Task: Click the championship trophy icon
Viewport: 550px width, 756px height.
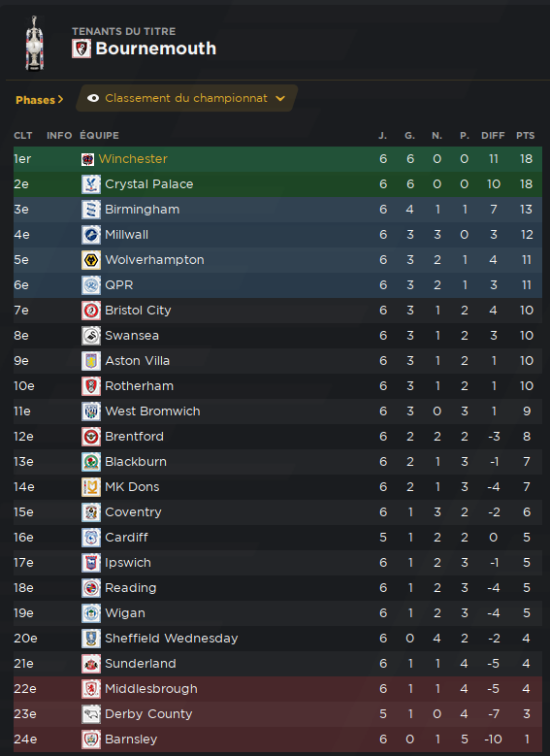Action: tap(34, 44)
